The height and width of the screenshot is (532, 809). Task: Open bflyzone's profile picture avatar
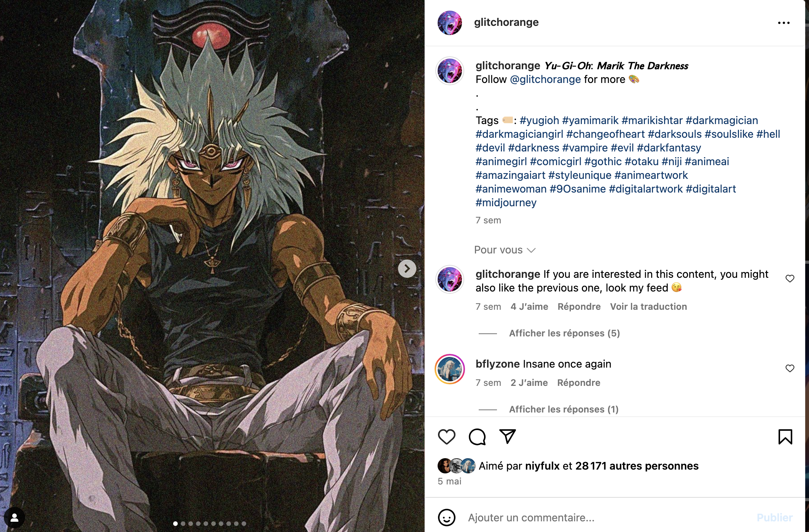pyautogui.click(x=449, y=369)
